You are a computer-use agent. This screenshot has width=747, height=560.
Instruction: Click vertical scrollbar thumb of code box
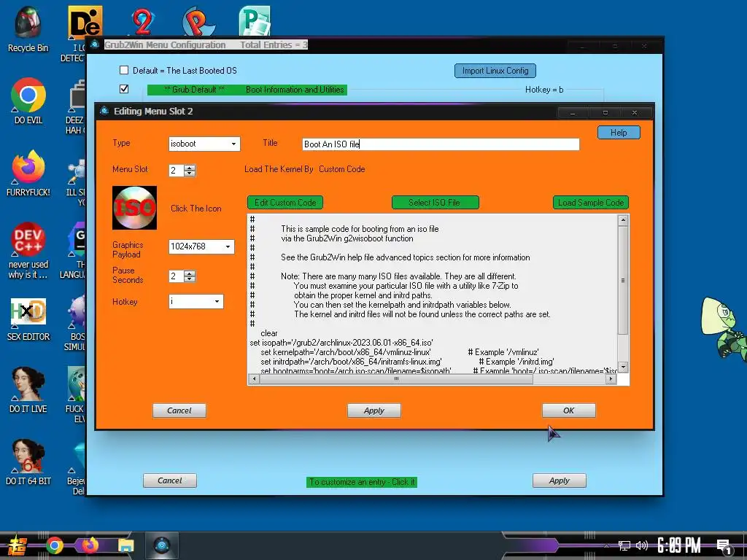pos(623,280)
